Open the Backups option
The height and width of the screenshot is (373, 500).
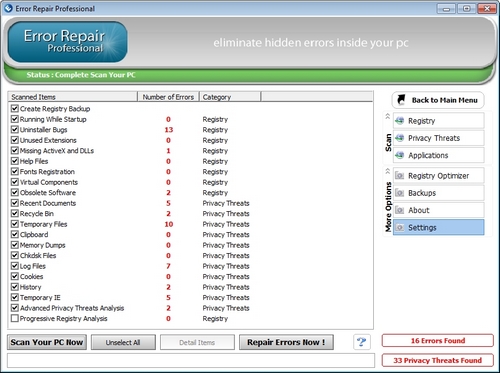[439, 193]
